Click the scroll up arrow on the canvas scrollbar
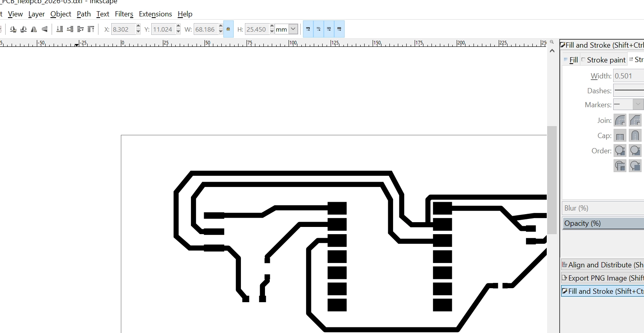This screenshot has height=333, width=644. [552, 51]
